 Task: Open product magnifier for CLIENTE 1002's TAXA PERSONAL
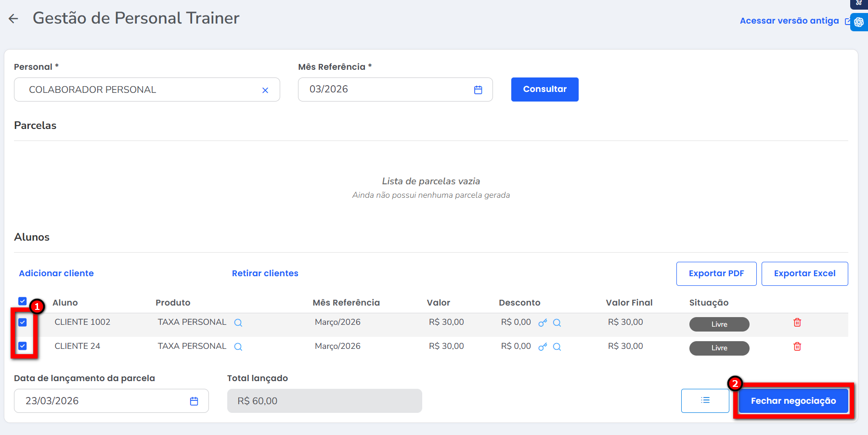[238, 323]
